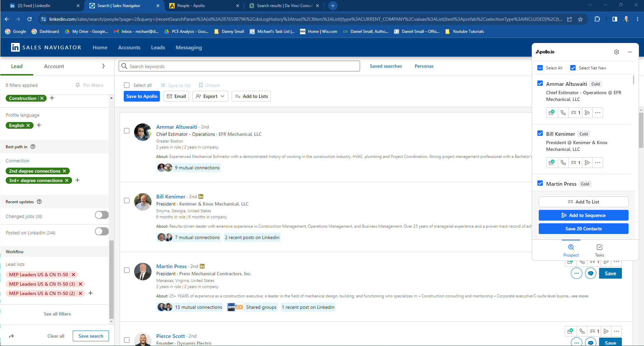Open the Accounts menu item
The height and width of the screenshot is (346, 644).
(x=129, y=48)
